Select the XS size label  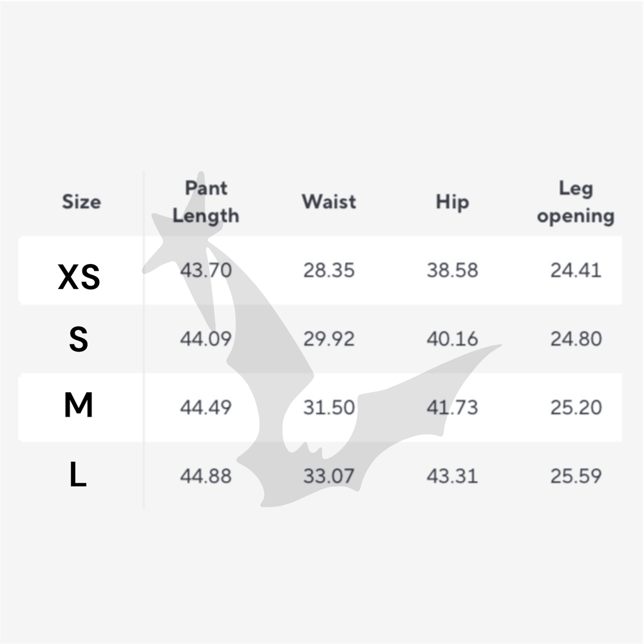pyautogui.click(x=79, y=278)
